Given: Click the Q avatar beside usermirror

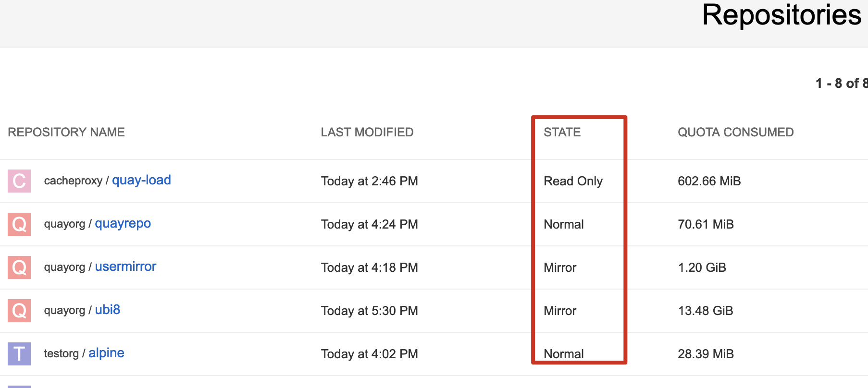Looking at the screenshot, I should [19, 267].
